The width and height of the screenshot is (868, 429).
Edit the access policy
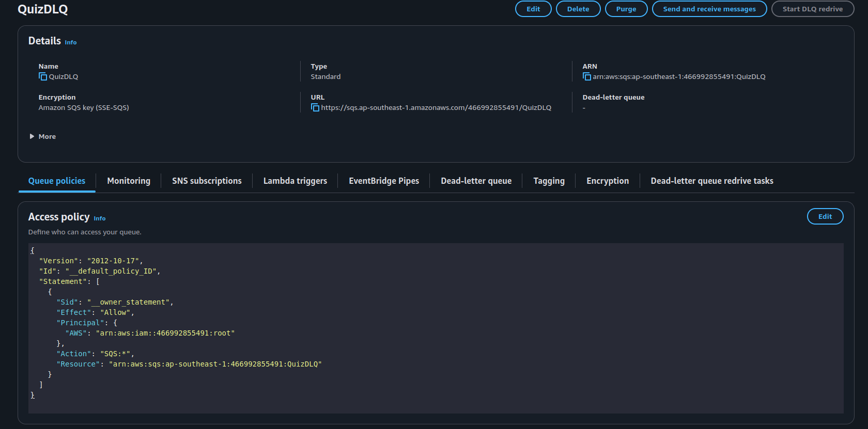point(825,217)
